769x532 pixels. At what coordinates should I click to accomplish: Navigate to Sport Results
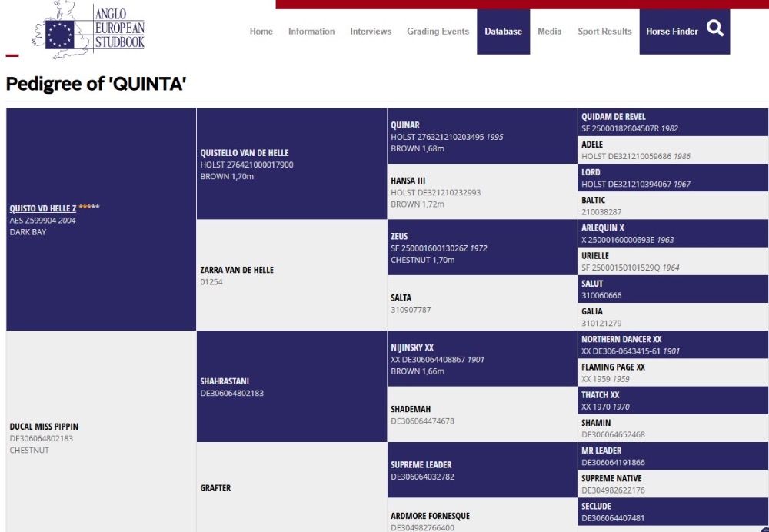(x=604, y=32)
